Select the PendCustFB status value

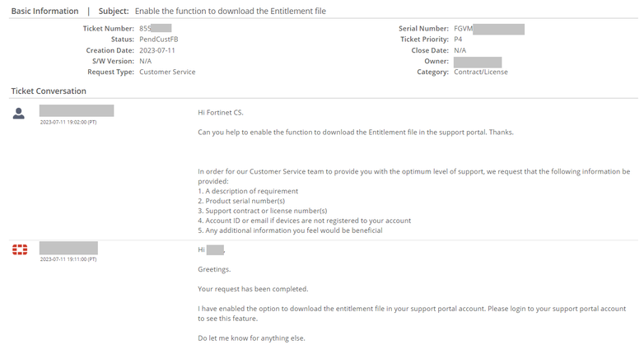coord(159,40)
